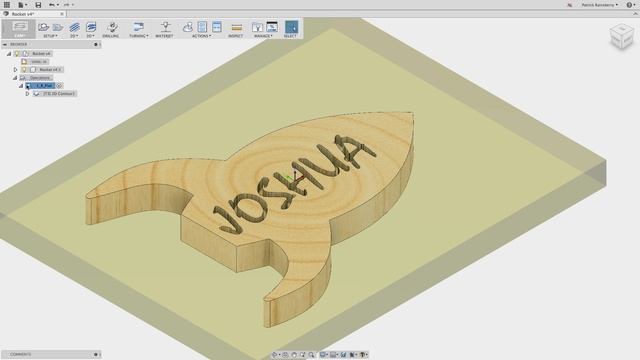Click the Fit zoom magnifier icon
Screen dimensions: 640x360
pos(311,355)
